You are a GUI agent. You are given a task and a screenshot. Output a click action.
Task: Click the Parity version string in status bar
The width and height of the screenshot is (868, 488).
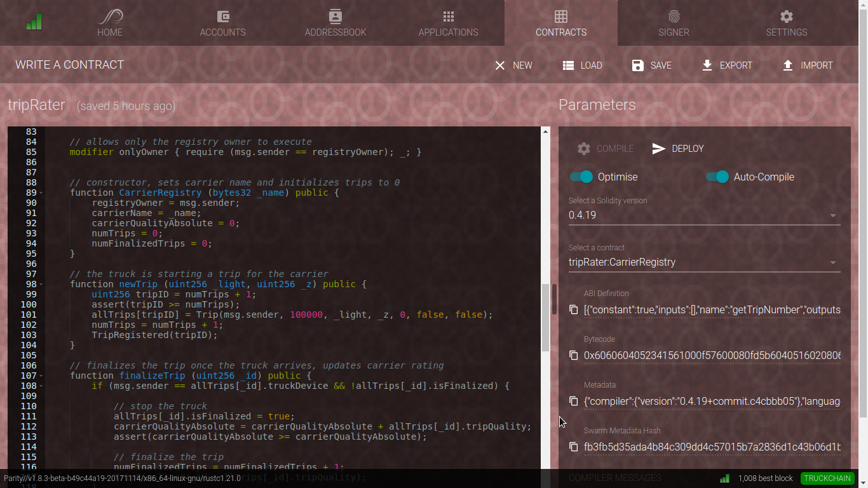pyautogui.click(x=123, y=478)
